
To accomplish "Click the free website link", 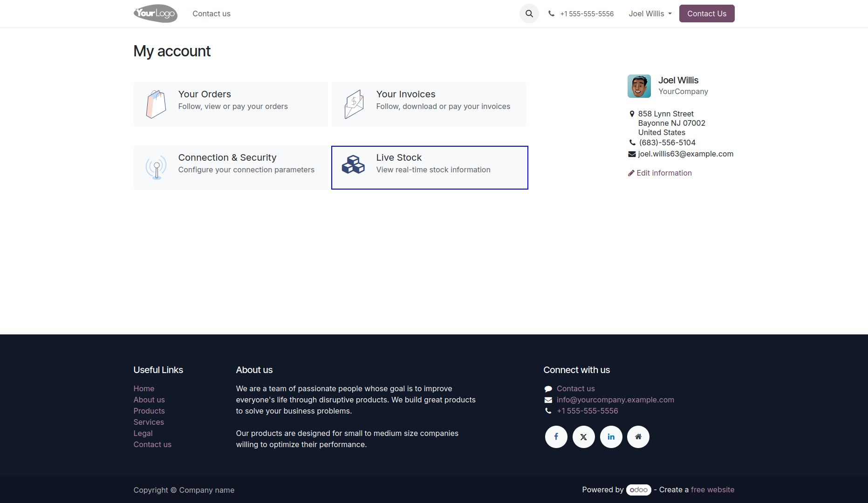I will click(x=712, y=489).
